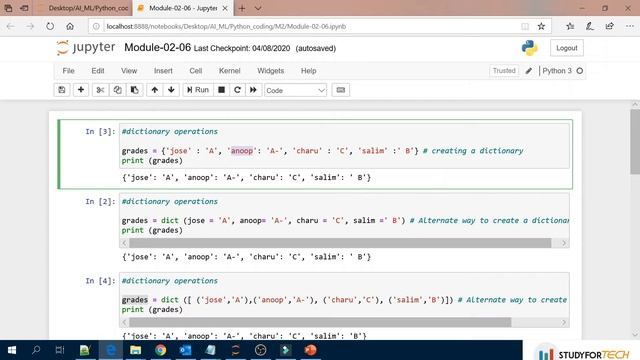Save and checkpoint the notebook
640x360 pixels.
pyautogui.click(x=62, y=90)
